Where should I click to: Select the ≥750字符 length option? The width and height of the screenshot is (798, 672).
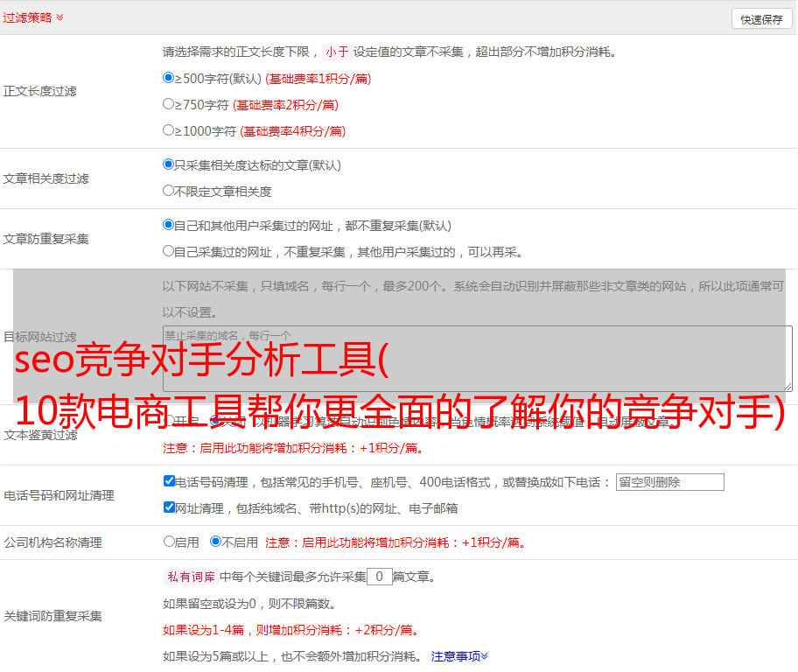pos(169,104)
